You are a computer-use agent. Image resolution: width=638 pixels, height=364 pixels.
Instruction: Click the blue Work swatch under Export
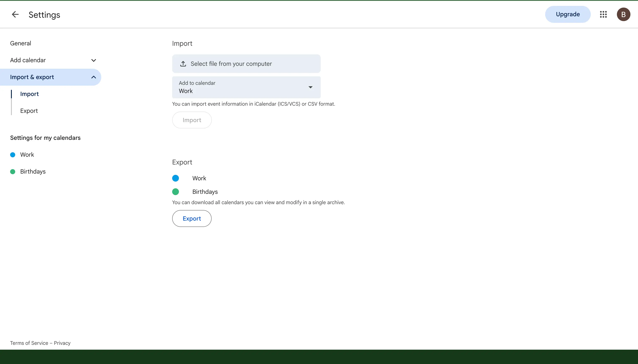176,178
